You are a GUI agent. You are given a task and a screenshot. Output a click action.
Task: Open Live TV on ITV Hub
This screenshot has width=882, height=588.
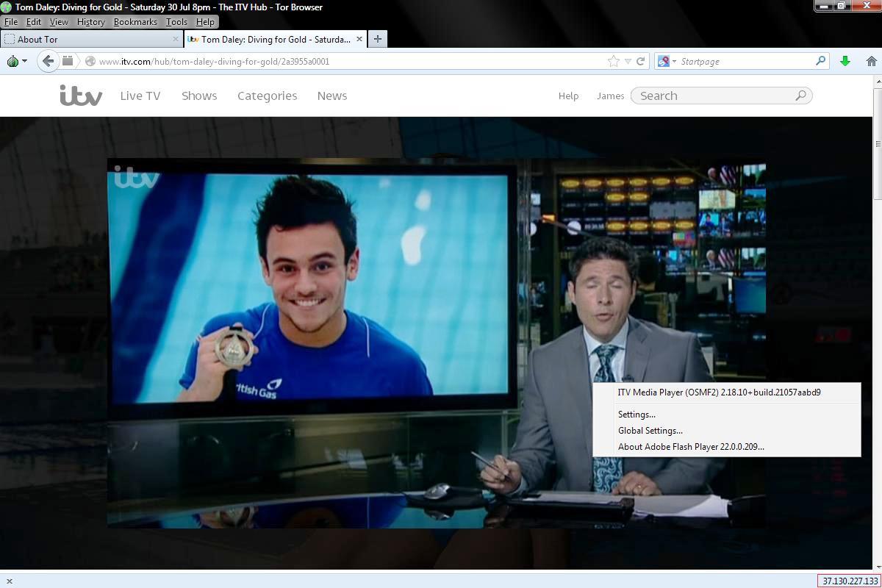(140, 96)
